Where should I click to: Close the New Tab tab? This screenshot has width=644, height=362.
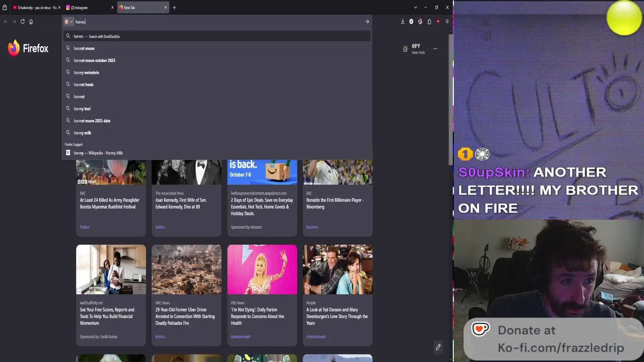pos(165,8)
